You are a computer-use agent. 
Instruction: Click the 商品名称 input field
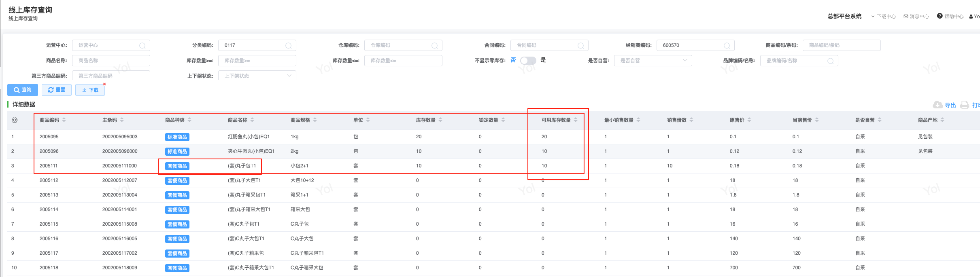111,61
